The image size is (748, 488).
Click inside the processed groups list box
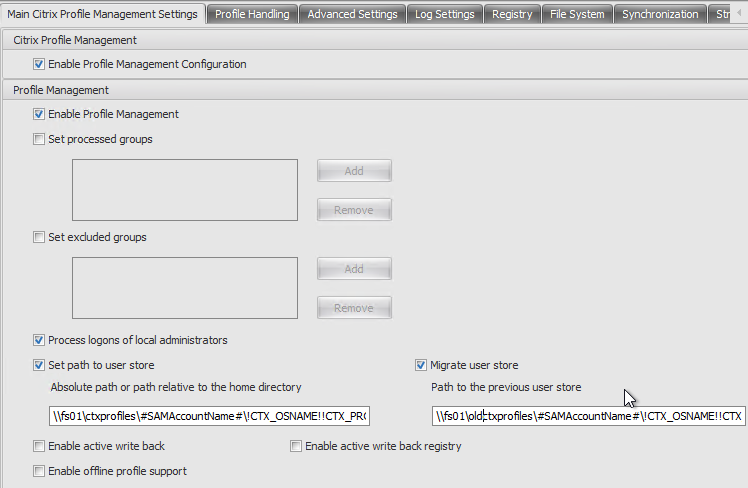click(x=185, y=190)
